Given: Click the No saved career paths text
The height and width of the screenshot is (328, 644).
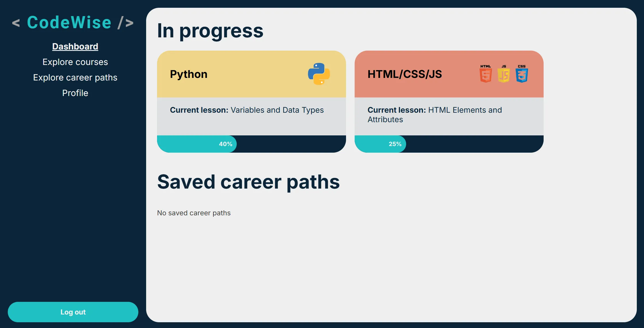Looking at the screenshot, I should [194, 213].
